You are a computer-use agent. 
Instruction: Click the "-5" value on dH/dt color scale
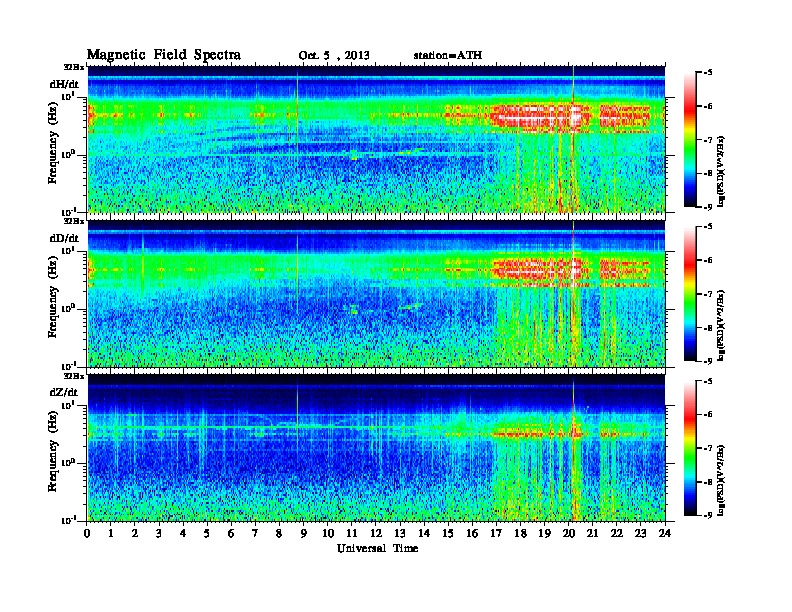(708, 73)
